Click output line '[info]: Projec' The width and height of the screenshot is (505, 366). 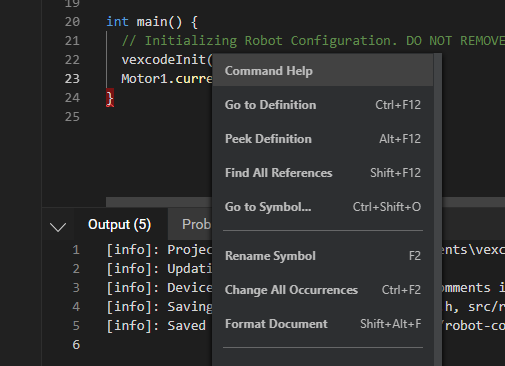(159, 250)
